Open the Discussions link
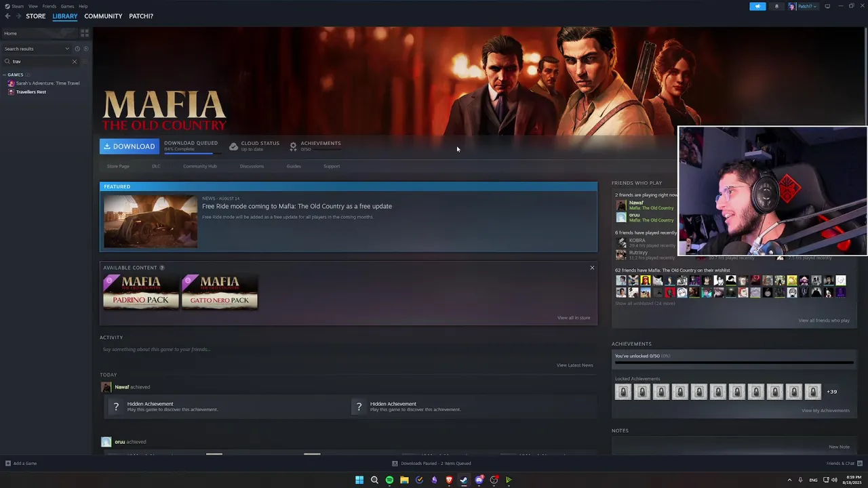 pyautogui.click(x=252, y=166)
